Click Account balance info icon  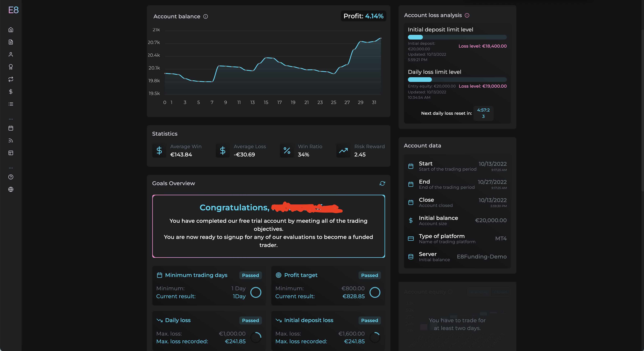(205, 17)
